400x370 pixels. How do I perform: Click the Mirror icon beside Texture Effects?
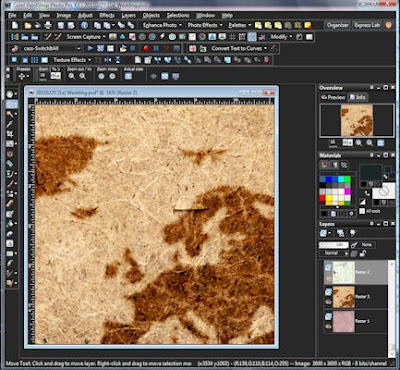coord(108,60)
